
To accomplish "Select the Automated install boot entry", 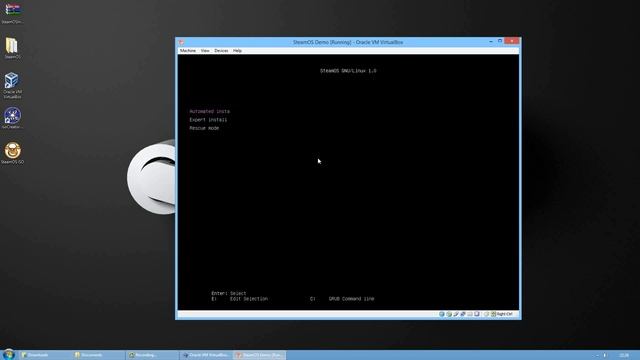I will (209, 111).
